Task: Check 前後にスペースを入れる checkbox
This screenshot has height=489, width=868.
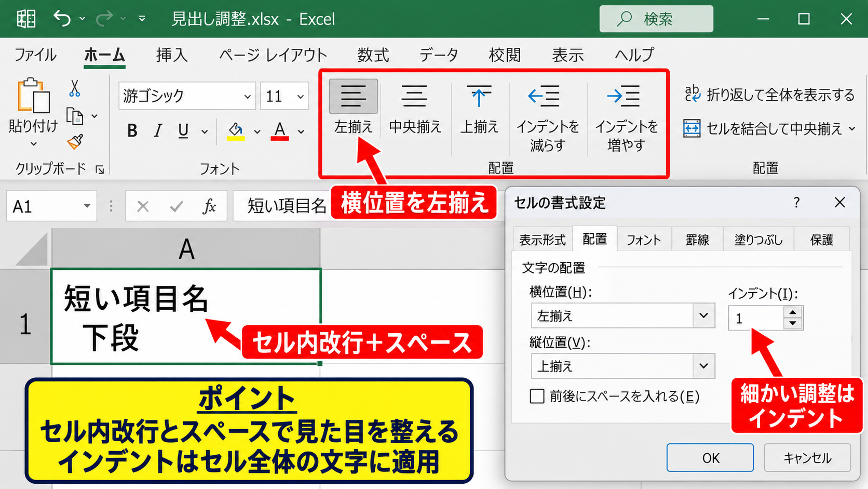Action: click(x=537, y=397)
